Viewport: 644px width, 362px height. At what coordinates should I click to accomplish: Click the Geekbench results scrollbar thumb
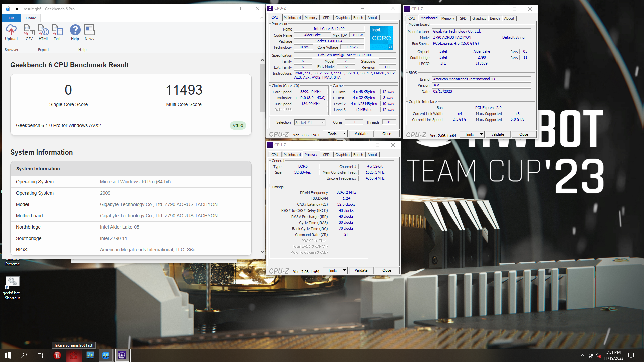pyautogui.click(x=262, y=88)
